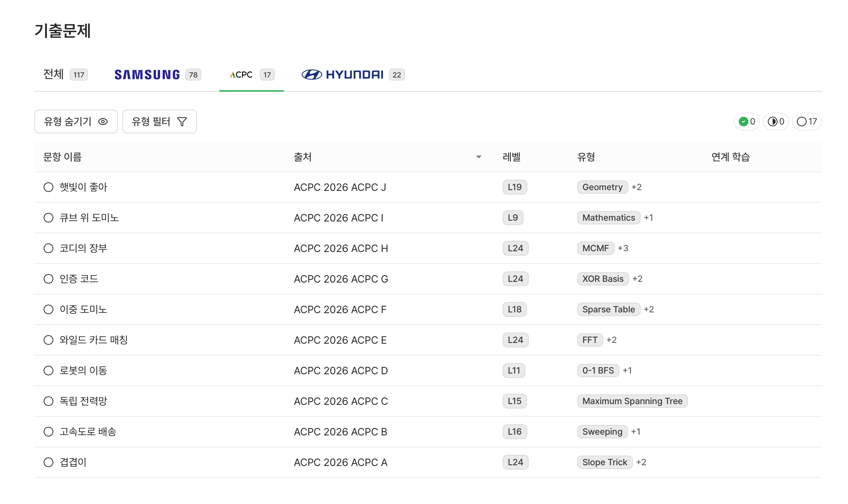Image resolution: width=848 pixels, height=504 pixels.
Task: Click the 문항 이름 column header
Action: tap(62, 157)
